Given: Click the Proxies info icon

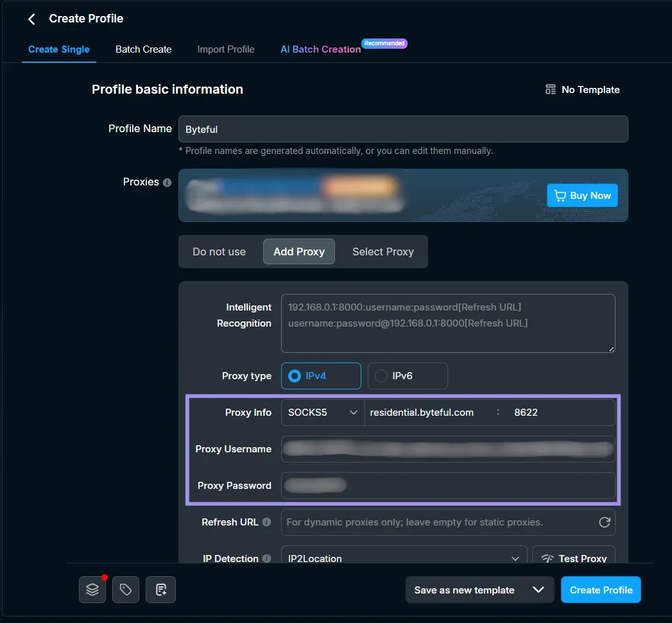Looking at the screenshot, I should tap(167, 182).
